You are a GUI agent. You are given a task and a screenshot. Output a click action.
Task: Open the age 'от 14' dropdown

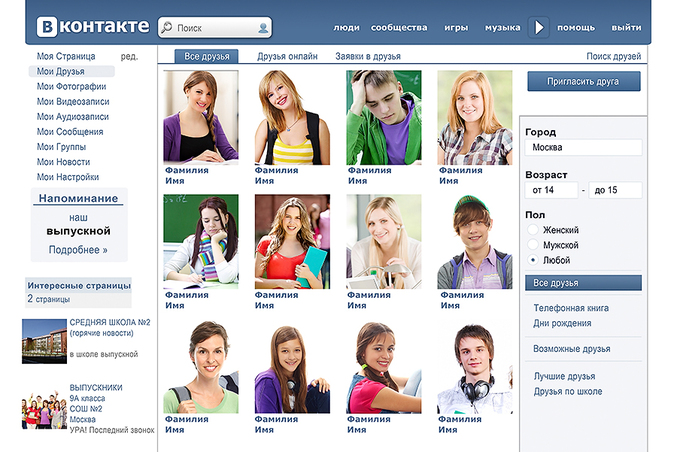click(x=553, y=190)
